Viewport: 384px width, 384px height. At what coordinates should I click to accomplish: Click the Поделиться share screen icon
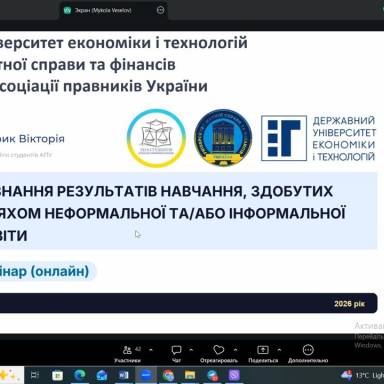coord(263,350)
